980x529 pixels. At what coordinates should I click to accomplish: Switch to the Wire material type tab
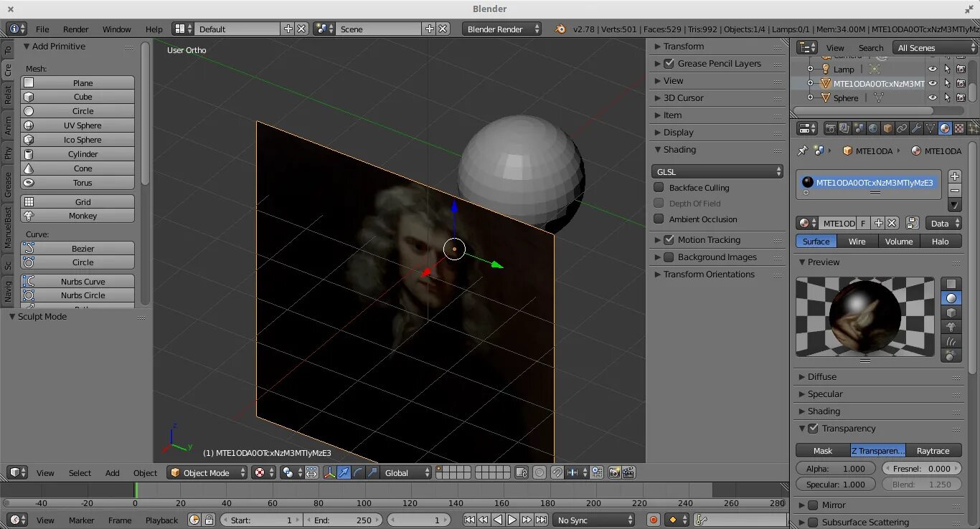(x=857, y=241)
